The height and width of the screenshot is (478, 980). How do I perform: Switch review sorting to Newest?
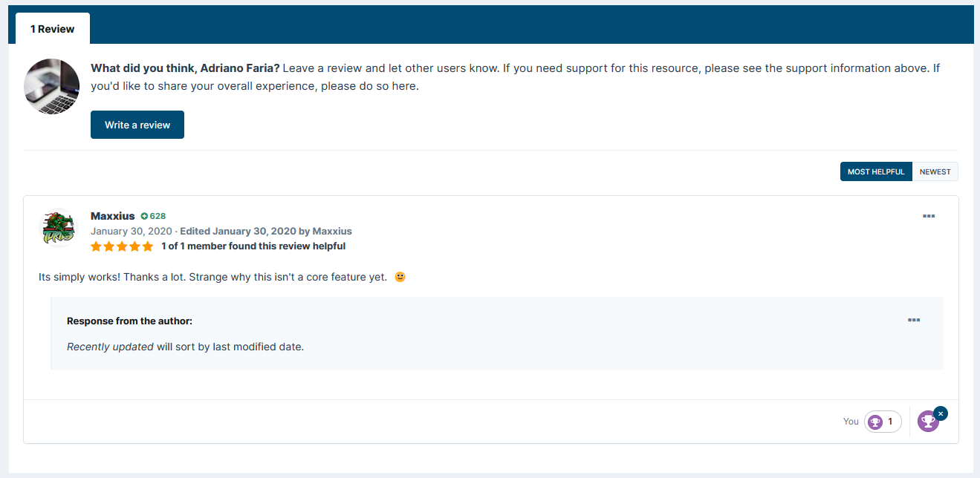click(935, 171)
